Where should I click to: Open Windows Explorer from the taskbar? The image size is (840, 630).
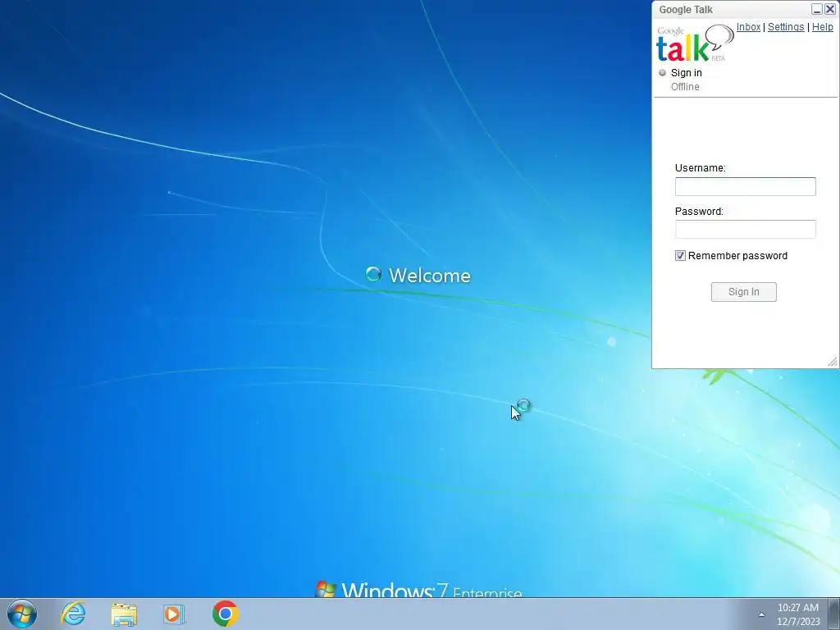124,614
